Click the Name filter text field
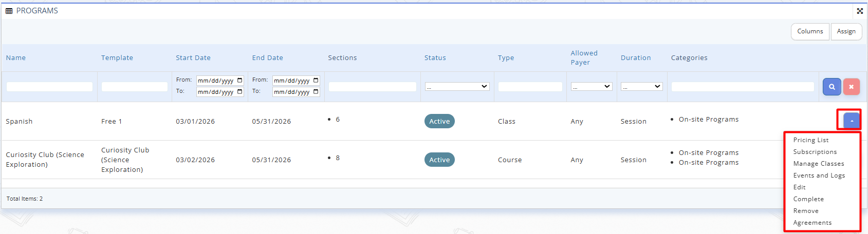This screenshot has width=868, height=234. tap(49, 87)
